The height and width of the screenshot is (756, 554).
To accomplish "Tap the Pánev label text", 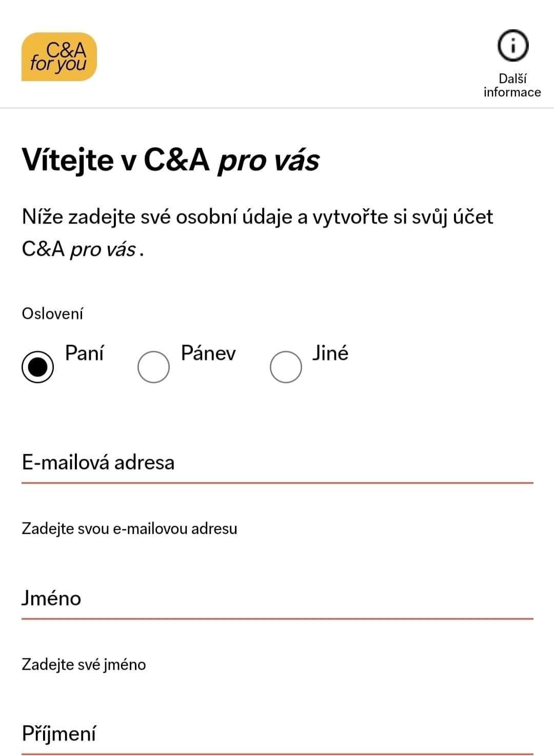I will pyautogui.click(x=208, y=353).
